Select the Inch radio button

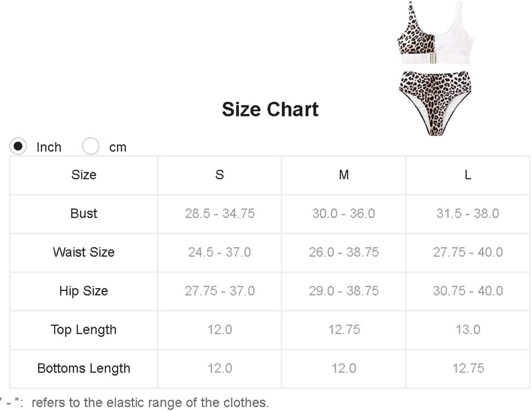tap(18, 146)
